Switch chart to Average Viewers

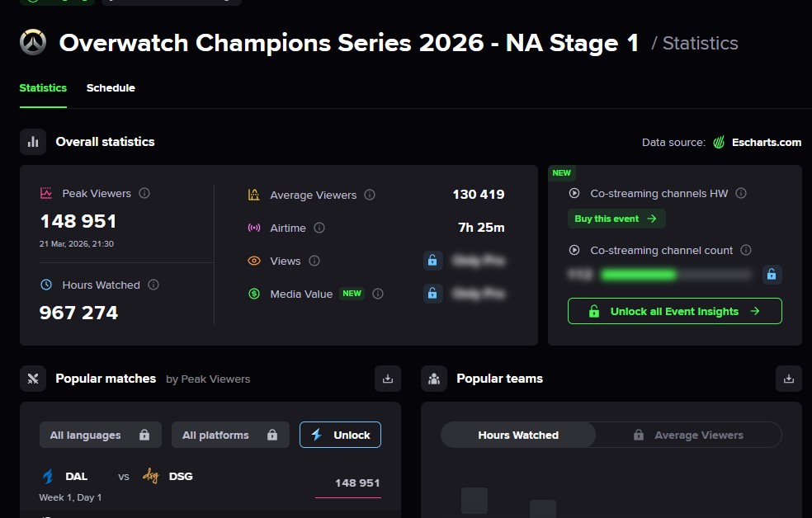689,435
